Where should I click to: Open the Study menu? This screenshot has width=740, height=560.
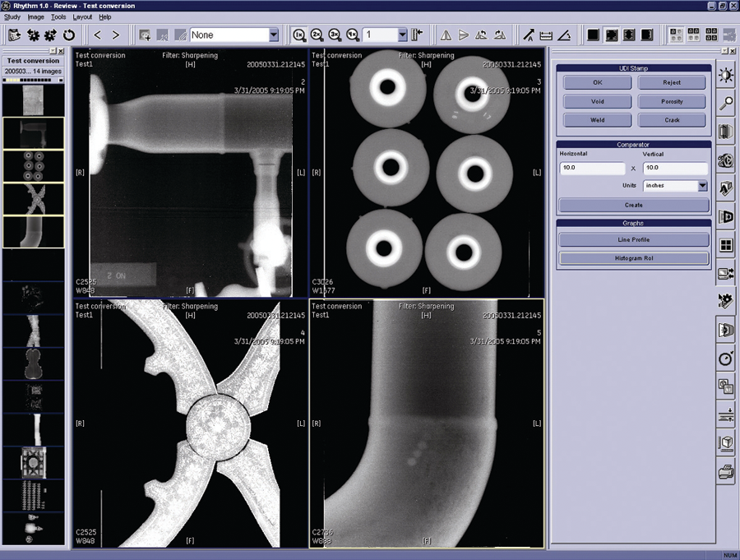point(12,16)
